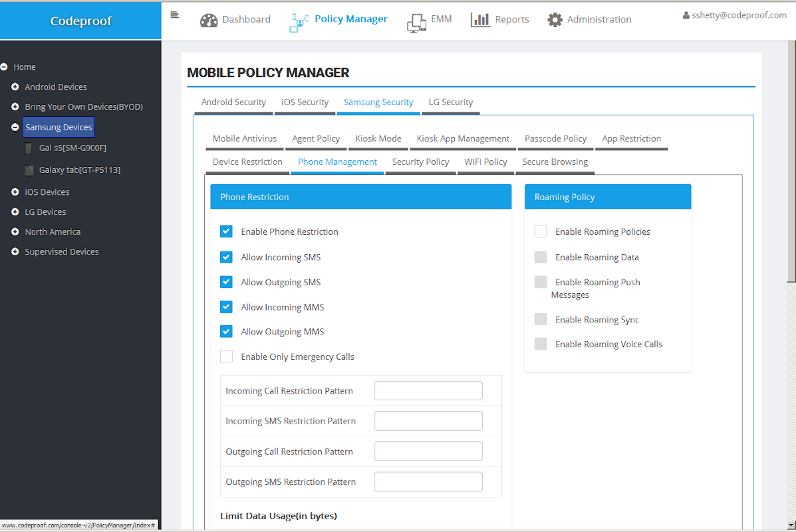Check Enable Roaming Data box
Viewport: 796px width, 532px height.
coord(541,257)
